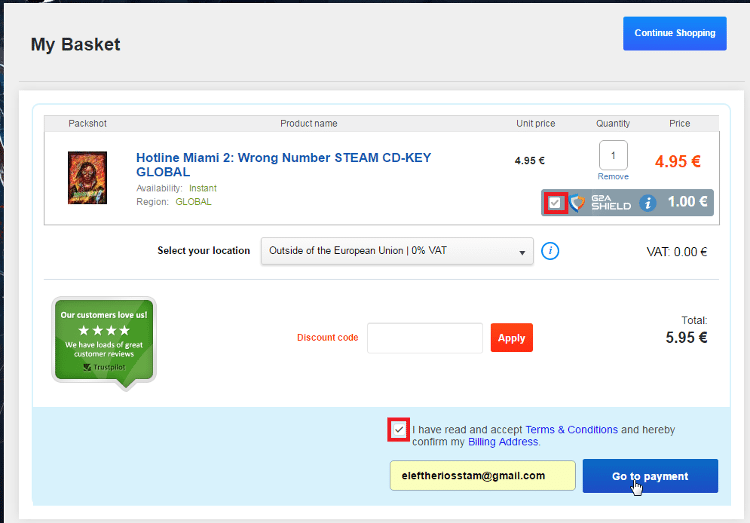This screenshot has height=523, width=750.
Task: Open the Billing Address link
Action: (x=503, y=442)
